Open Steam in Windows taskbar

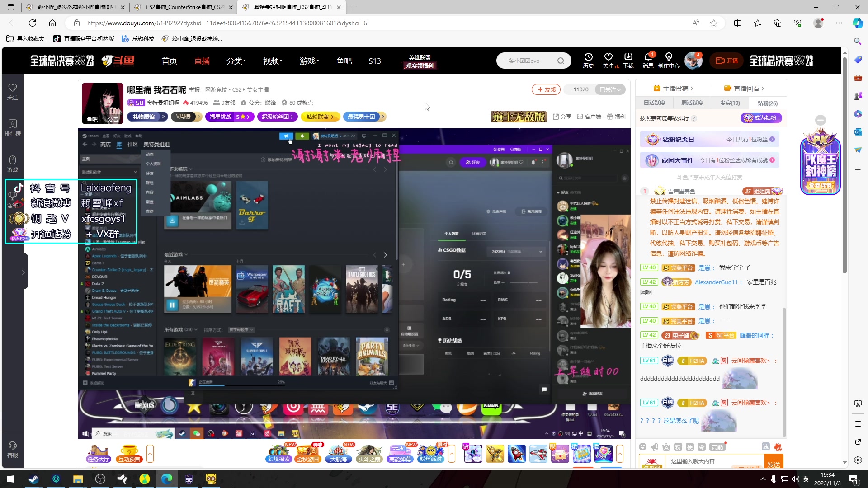click(x=33, y=479)
